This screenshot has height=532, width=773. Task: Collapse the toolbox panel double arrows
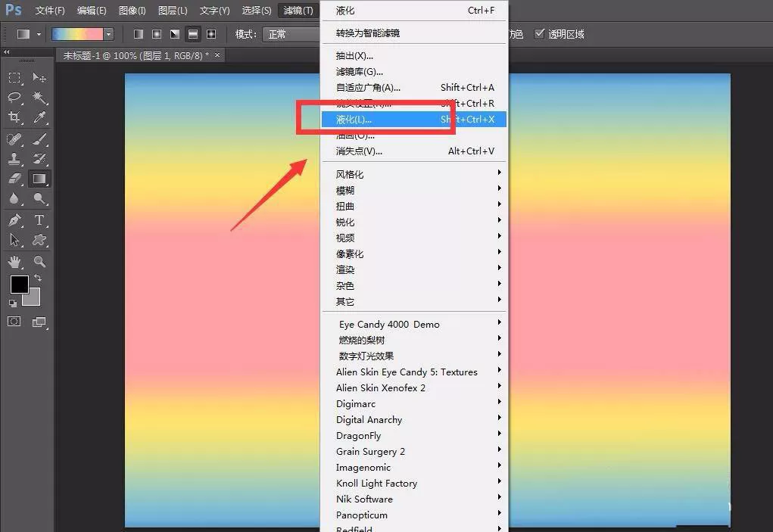pyautogui.click(x=6, y=51)
